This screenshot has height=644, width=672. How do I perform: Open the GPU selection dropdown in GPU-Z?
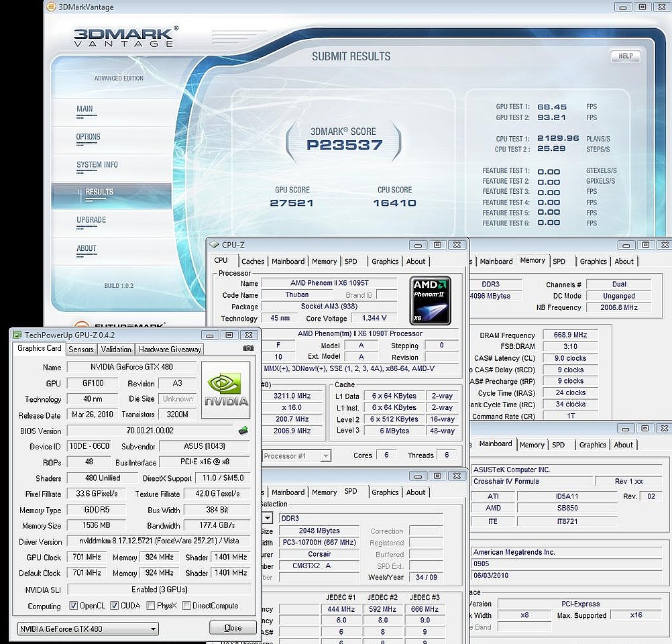click(88, 629)
